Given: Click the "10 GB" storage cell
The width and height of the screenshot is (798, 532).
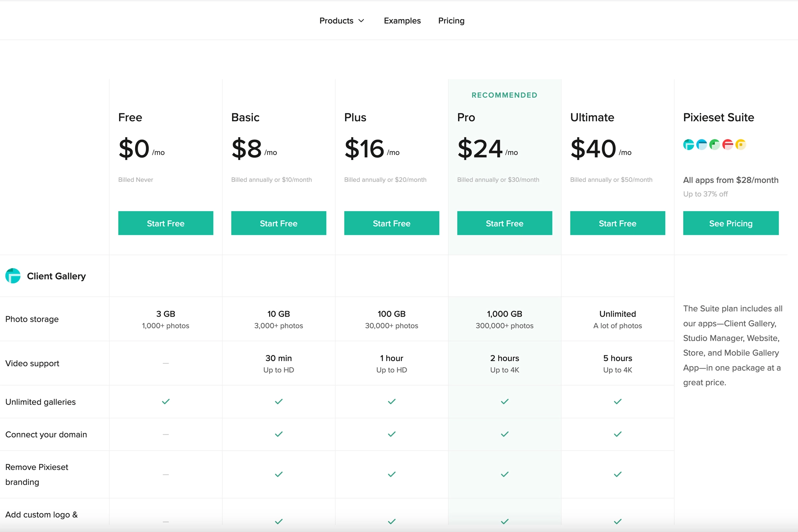Looking at the screenshot, I should pyautogui.click(x=279, y=319).
